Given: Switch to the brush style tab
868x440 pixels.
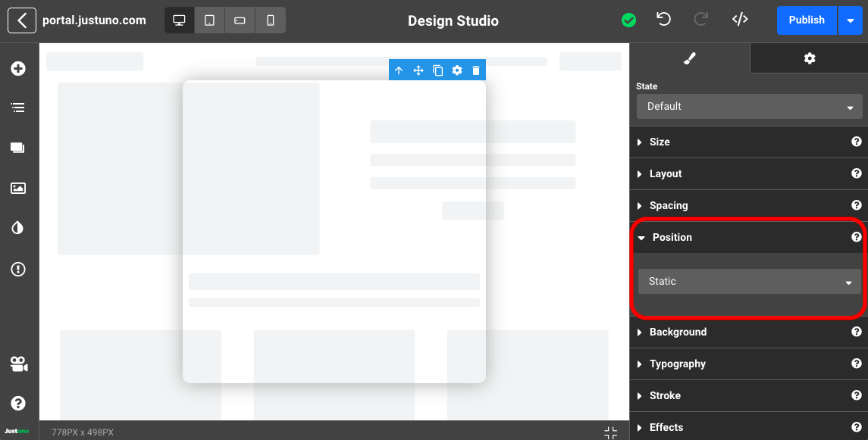Looking at the screenshot, I should coord(689,58).
